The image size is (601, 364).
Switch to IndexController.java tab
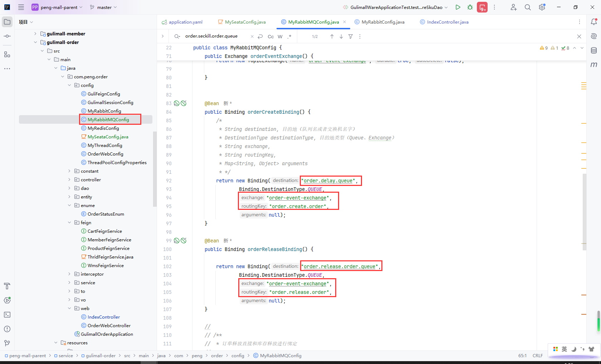(444, 22)
